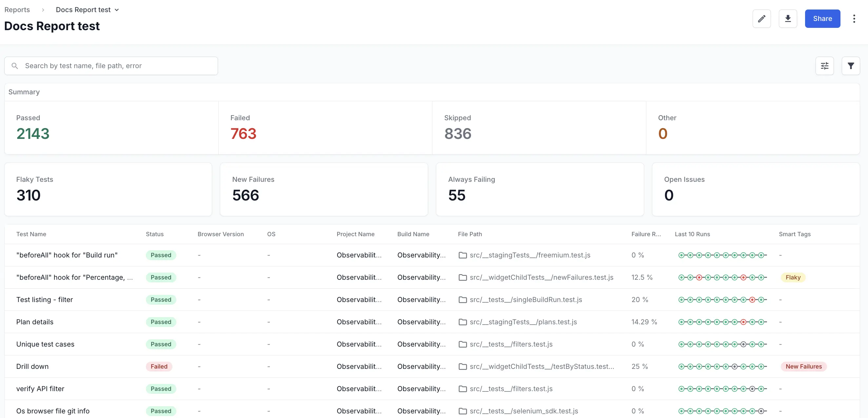Click the Failed status badge for Drill down

pos(159,366)
